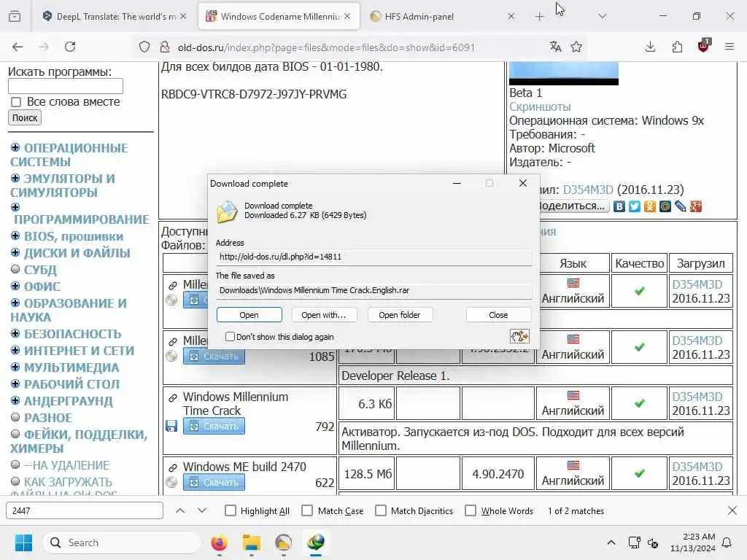The width and height of the screenshot is (747, 560).
Task: Jump to previous find match arrow
Action: pos(180,510)
